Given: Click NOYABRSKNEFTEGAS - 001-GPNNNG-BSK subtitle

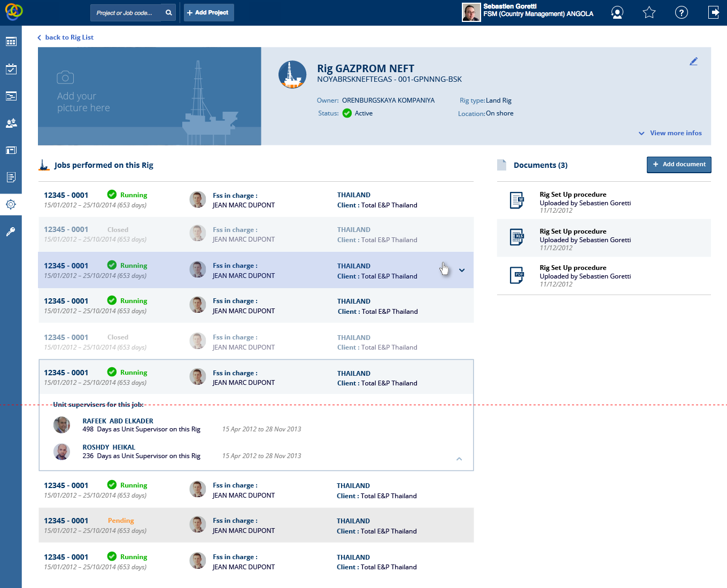Looking at the screenshot, I should pos(389,79).
